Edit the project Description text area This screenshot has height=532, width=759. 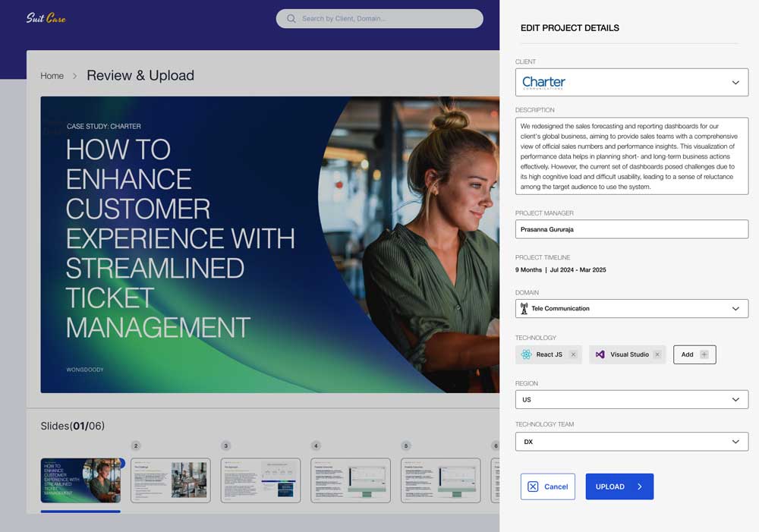click(631, 156)
